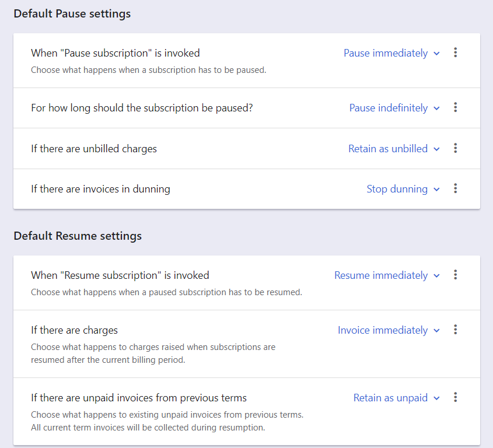
Task: Click the chevron beside Retain as unpaid
Action: pos(436,398)
